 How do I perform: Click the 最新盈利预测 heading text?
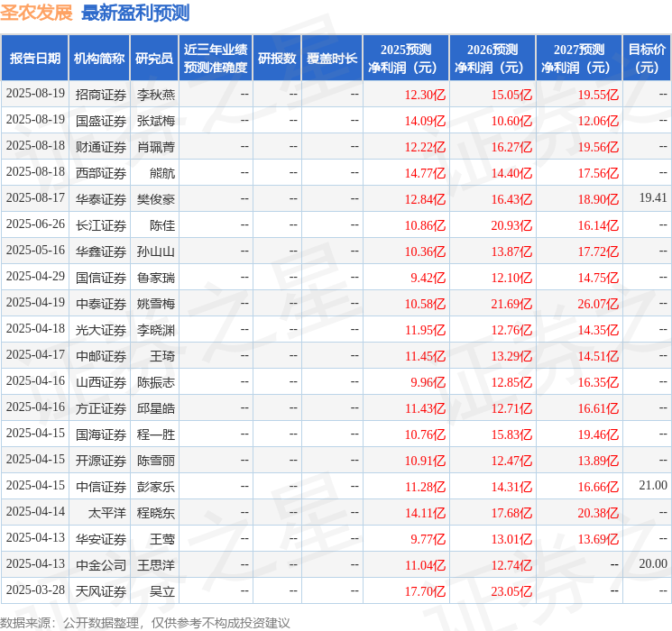[135, 13]
